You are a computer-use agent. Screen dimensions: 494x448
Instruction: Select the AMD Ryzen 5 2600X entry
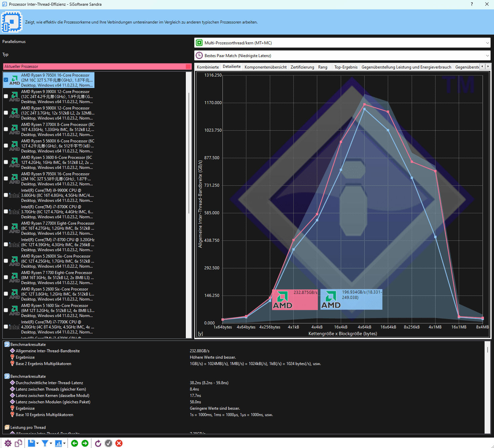49,261
